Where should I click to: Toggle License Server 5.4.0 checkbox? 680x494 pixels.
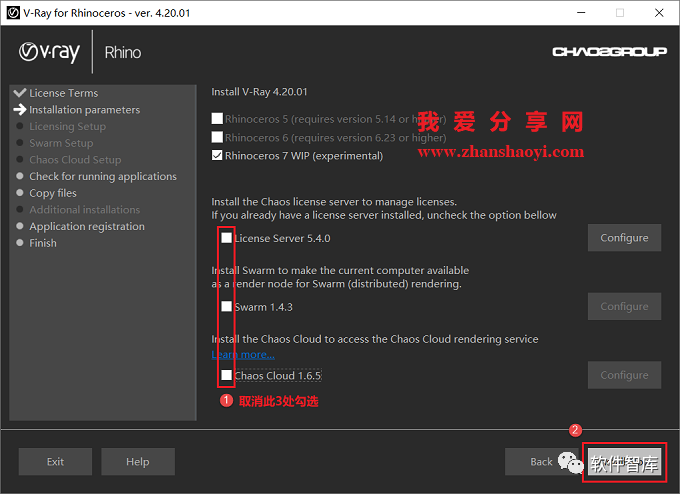(x=226, y=238)
